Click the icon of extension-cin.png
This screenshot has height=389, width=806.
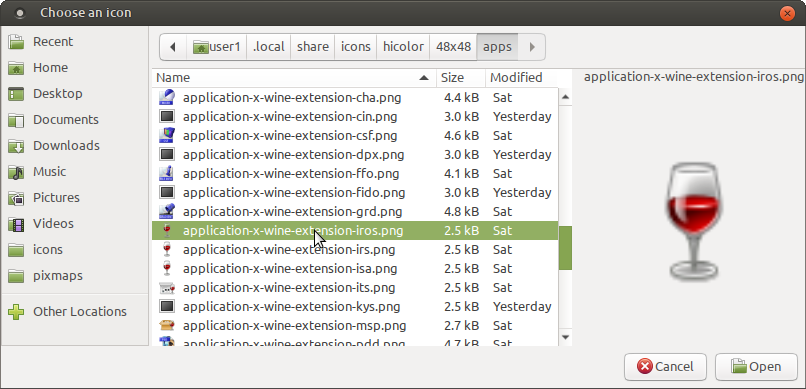(x=167, y=116)
